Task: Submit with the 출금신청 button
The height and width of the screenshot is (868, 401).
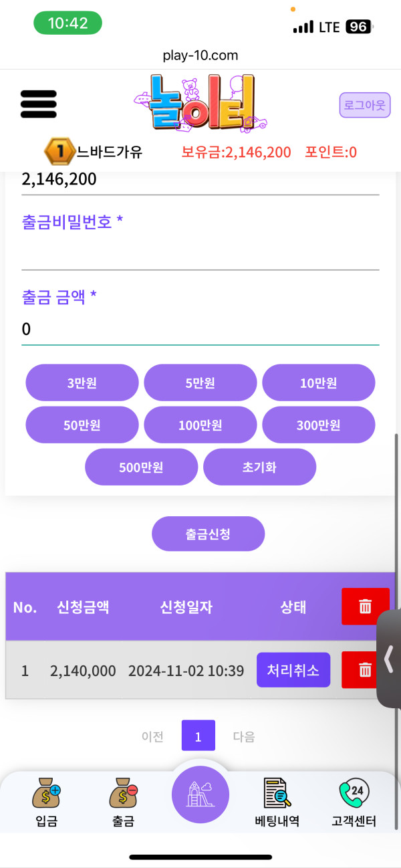Action: [x=209, y=534]
